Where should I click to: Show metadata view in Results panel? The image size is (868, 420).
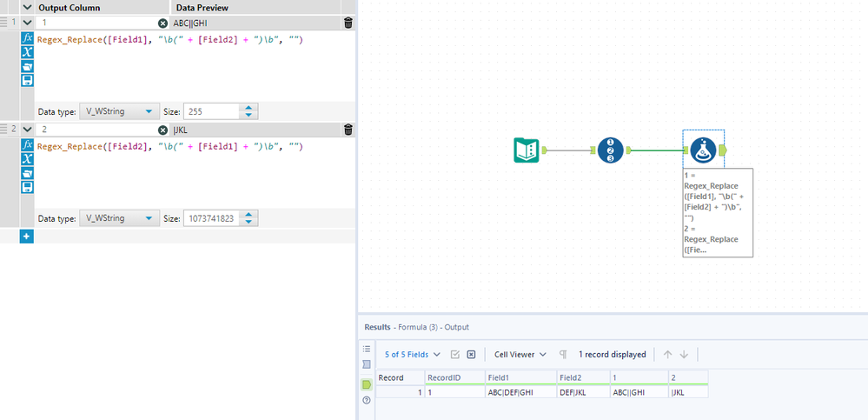click(366, 364)
